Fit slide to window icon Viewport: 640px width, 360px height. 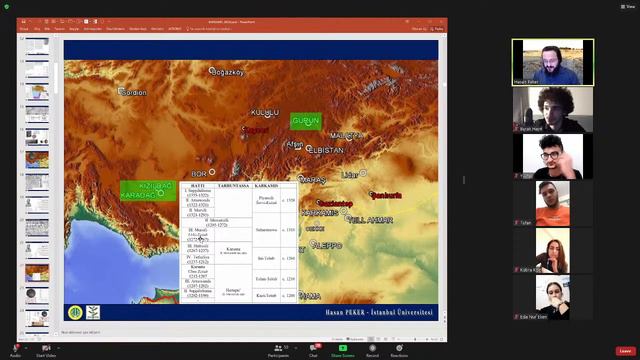[x=442, y=339]
